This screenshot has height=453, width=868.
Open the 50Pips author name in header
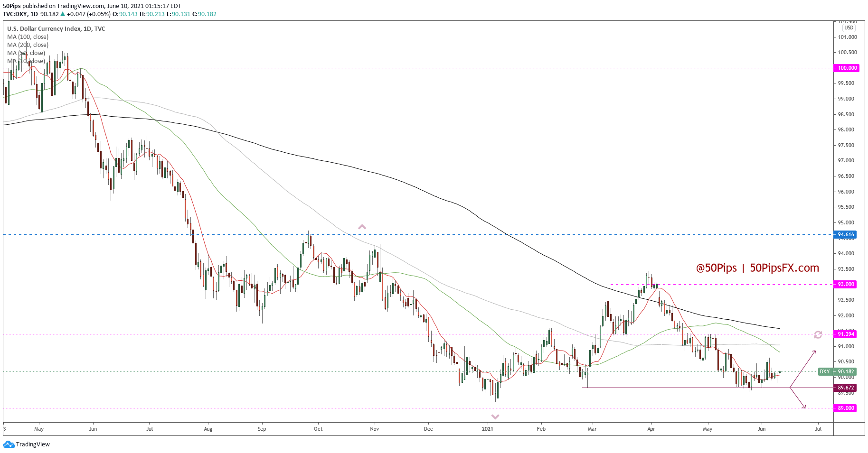(x=12, y=6)
